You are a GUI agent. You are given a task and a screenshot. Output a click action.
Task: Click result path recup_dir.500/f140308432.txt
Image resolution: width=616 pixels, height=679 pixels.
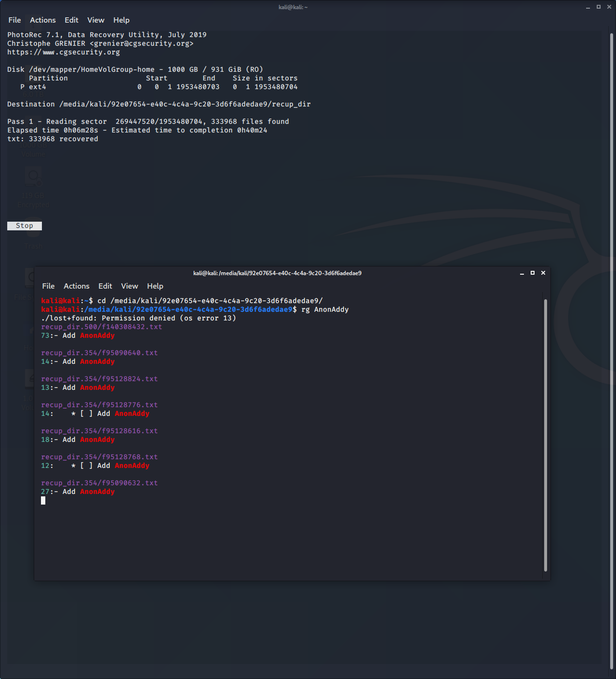coord(102,327)
